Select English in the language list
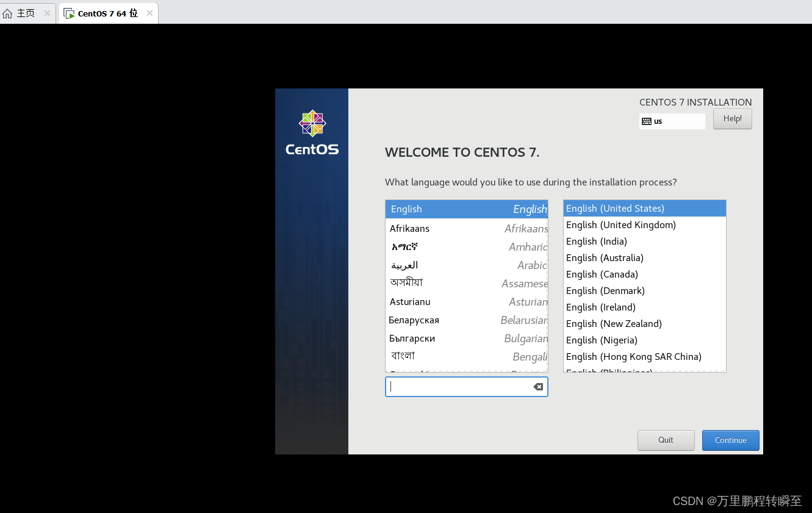The height and width of the screenshot is (513, 812). pos(467,209)
